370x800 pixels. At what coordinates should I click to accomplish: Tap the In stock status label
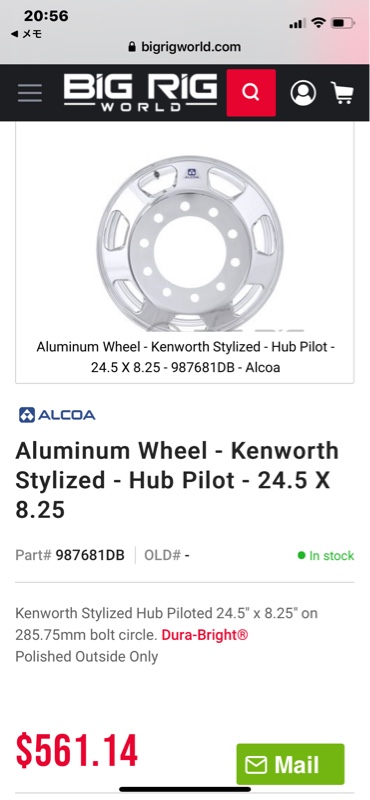click(326, 556)
